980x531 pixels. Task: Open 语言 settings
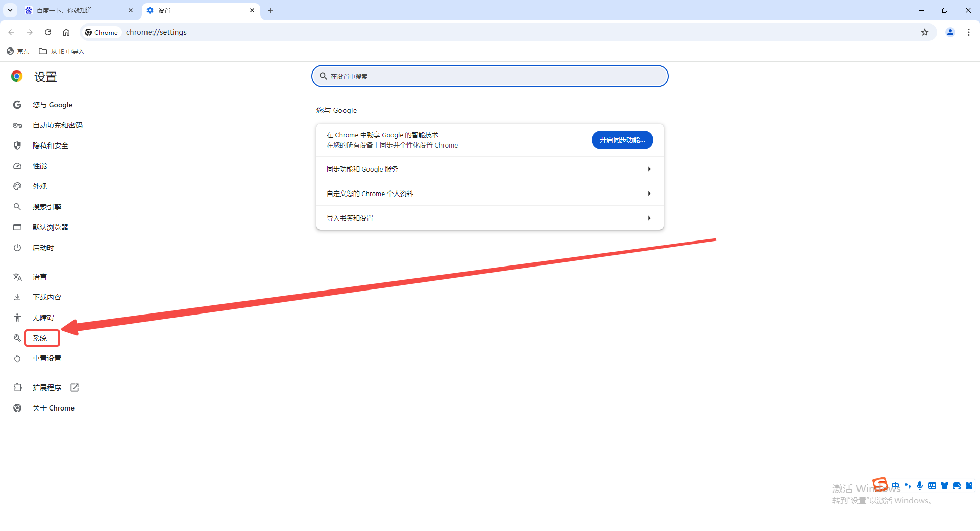(40, 277)
